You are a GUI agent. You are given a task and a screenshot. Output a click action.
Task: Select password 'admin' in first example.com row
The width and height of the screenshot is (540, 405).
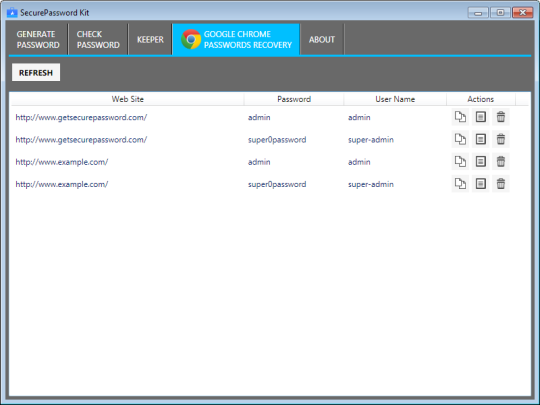point(259,162)
